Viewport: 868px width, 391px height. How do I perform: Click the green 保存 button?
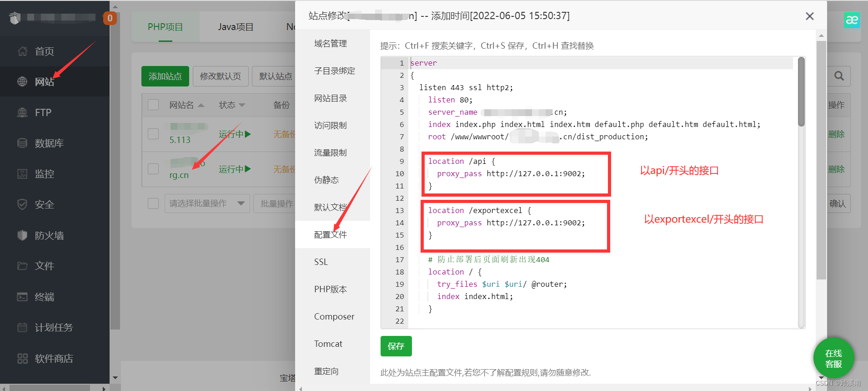click(x=396, y=346)
